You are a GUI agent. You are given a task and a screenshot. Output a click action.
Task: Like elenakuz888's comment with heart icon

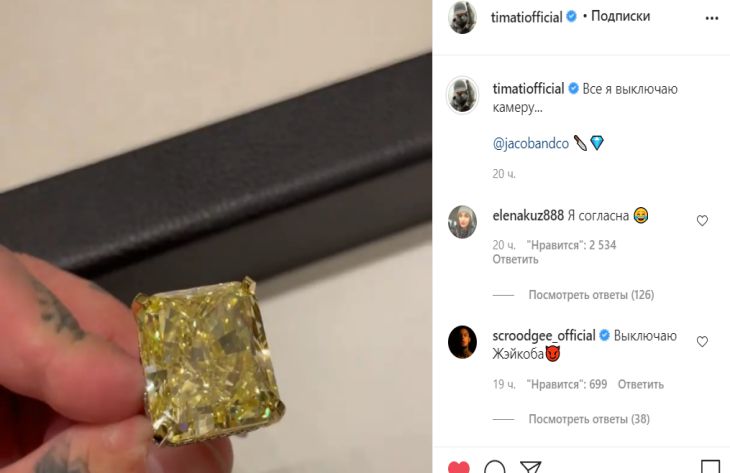tap(702, 220)
